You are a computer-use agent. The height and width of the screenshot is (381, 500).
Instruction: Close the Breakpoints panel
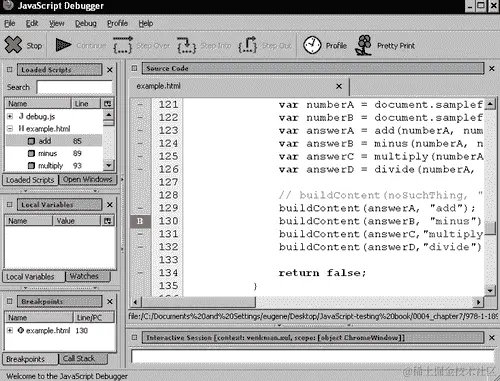coord(110,301)
